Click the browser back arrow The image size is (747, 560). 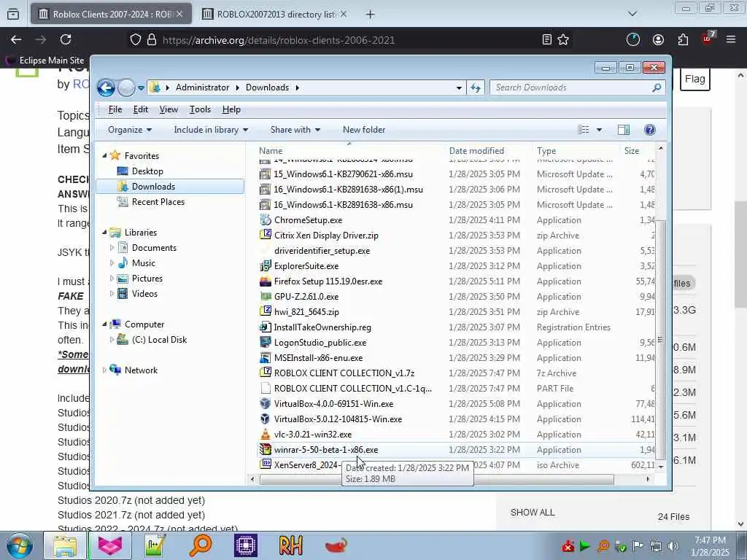(16, 40)
